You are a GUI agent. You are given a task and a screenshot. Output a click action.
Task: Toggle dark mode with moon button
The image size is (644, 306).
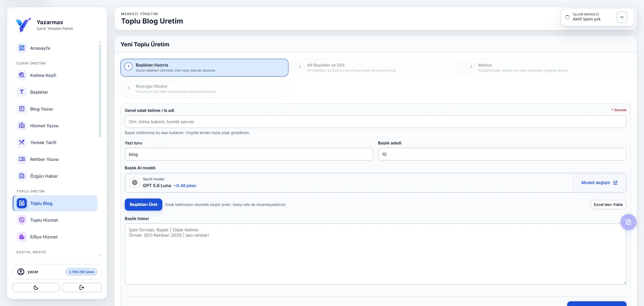(36, 288)
